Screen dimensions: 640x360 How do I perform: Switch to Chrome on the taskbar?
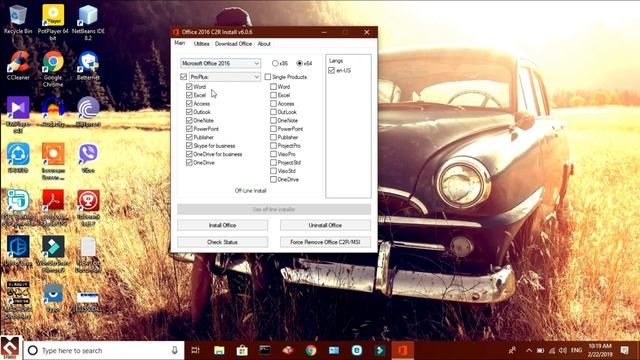pyautogui.click(x=311, y=350)
